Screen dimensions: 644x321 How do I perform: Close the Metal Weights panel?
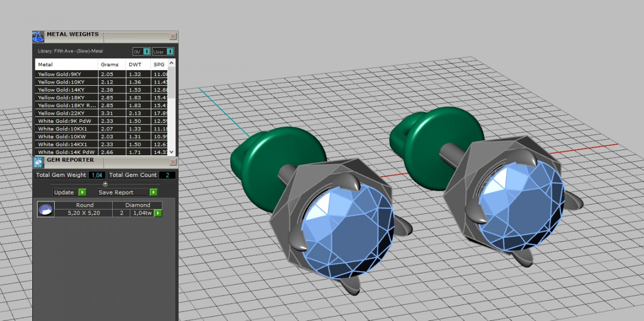click(x=173, y=36)
